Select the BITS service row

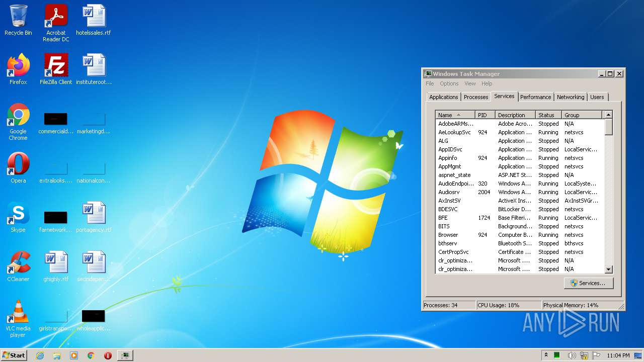(x=520, y=226)
